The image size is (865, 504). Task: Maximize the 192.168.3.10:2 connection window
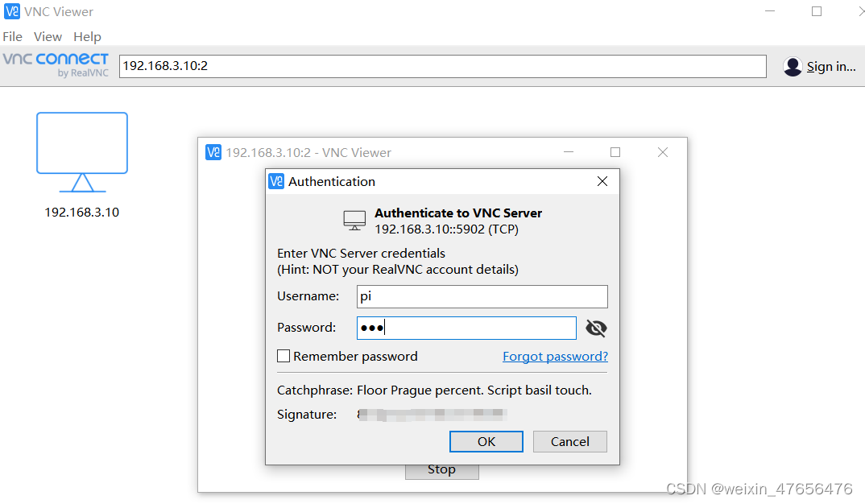[x=615, y=152]
